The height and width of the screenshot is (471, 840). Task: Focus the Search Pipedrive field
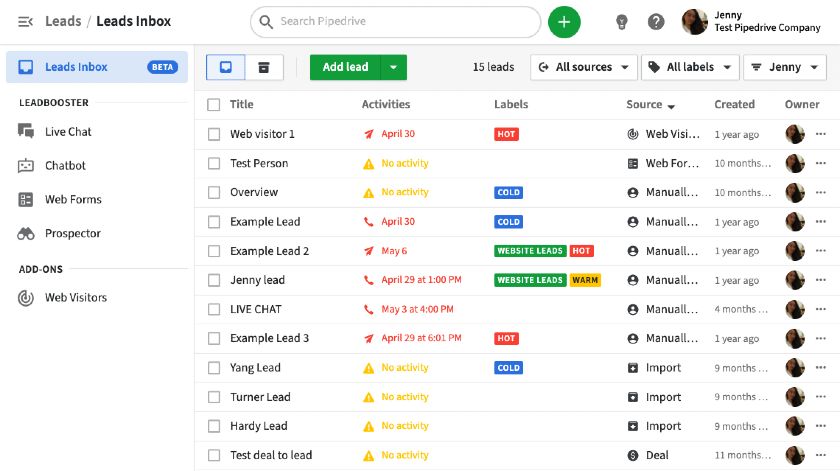(x=395, y=22)
